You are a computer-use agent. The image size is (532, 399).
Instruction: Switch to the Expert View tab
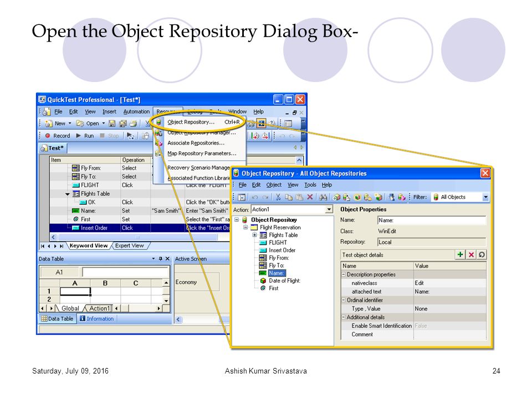coord(129,245)
